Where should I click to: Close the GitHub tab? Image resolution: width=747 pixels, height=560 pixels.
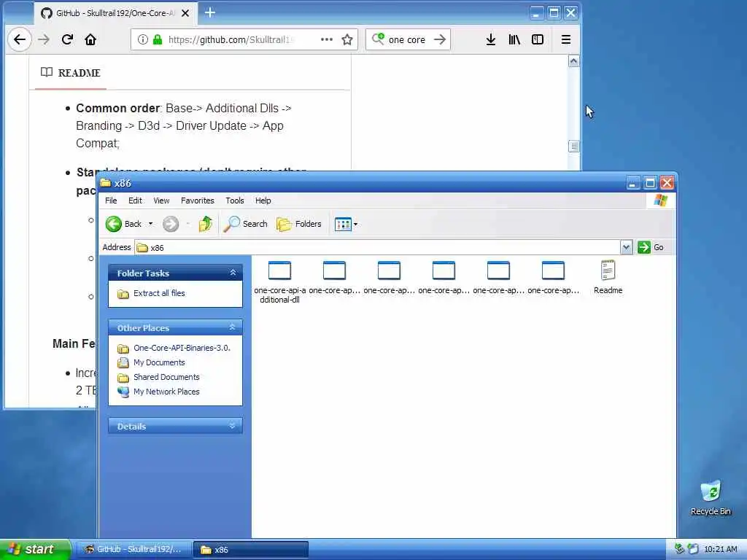185,13
